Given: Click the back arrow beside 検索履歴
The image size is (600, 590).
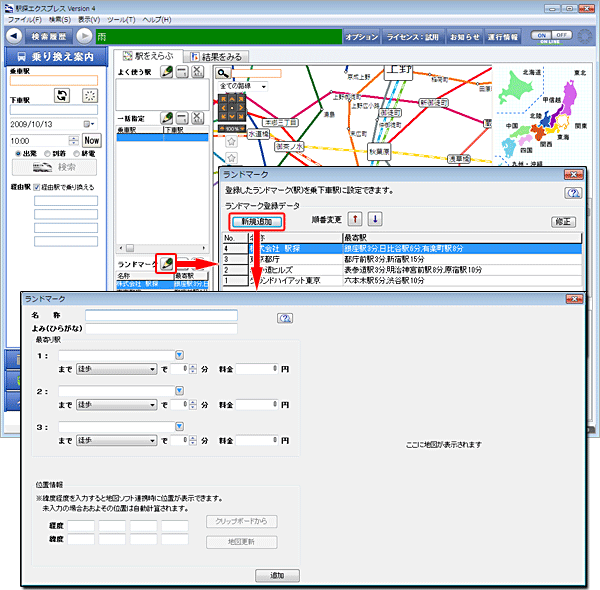Looking at the screenshot, I should (x=14, y=36).
